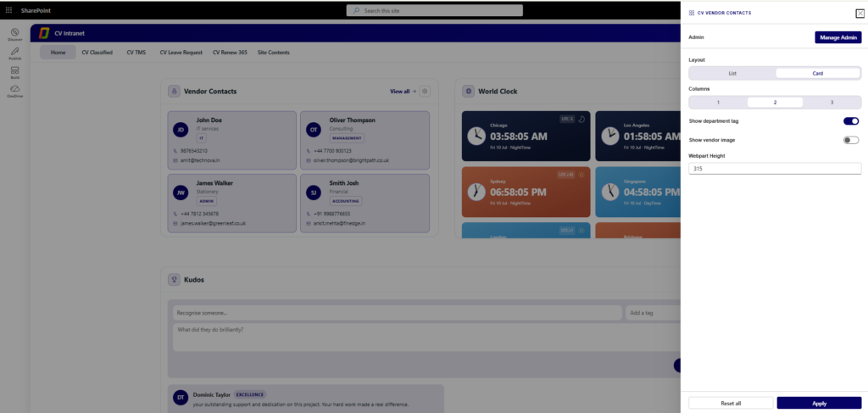Select the Card layout option

point(818,73)
